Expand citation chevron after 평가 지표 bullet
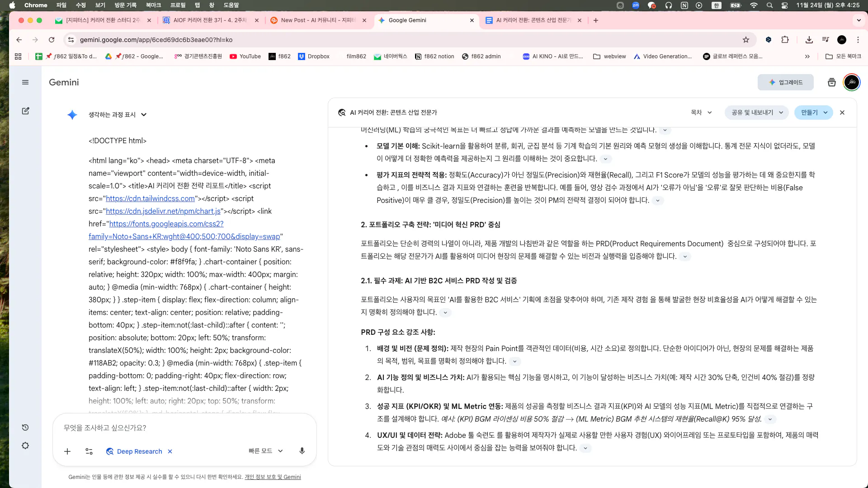The height and width of the screenshot is (488, 868). tap(658, 201)
